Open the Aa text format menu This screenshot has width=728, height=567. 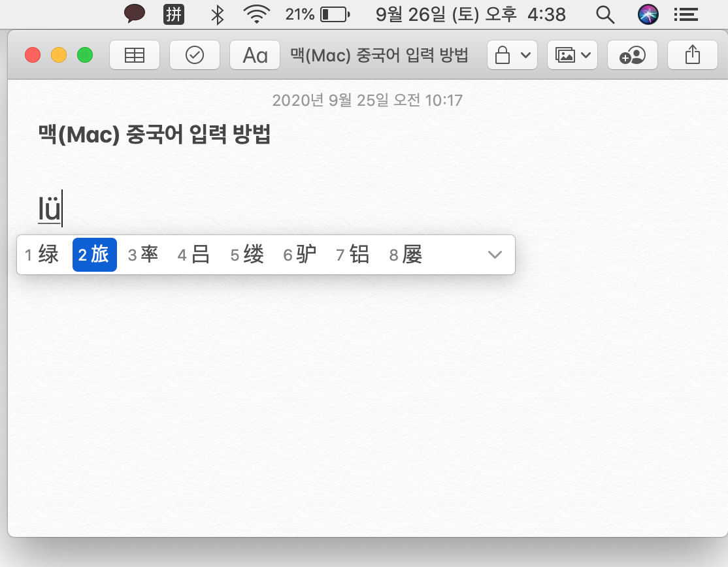click(255, 56)
